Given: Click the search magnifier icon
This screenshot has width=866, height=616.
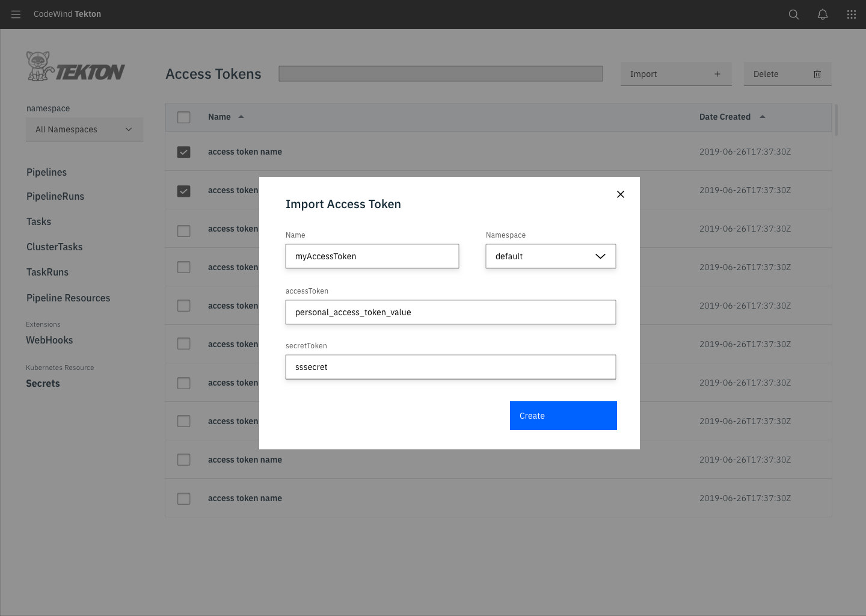Looking at the screenshot, I should (794, 14).
